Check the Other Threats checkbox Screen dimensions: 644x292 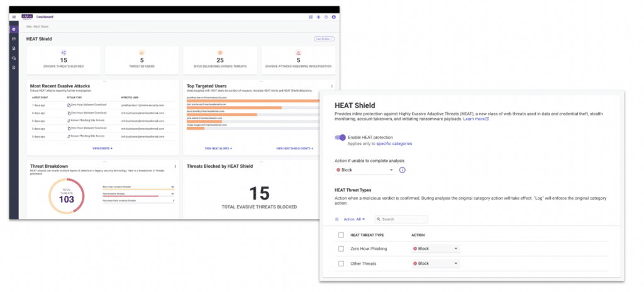341,263
